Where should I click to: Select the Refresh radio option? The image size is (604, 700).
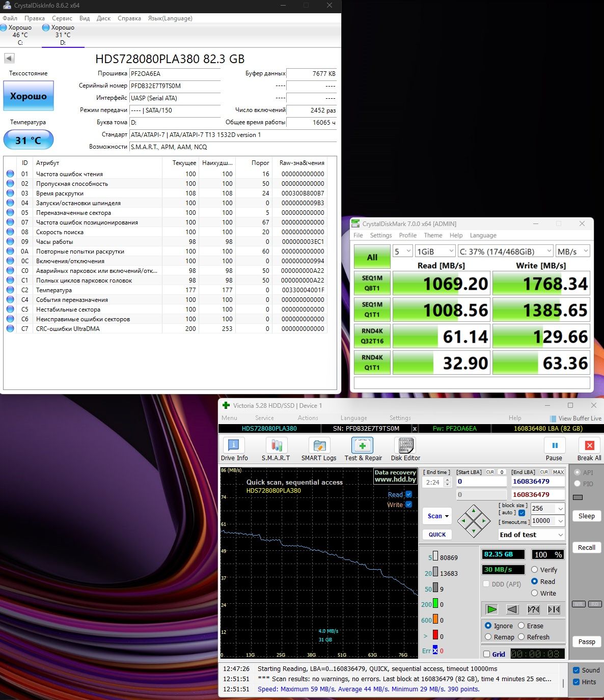[x=521, y=637]
